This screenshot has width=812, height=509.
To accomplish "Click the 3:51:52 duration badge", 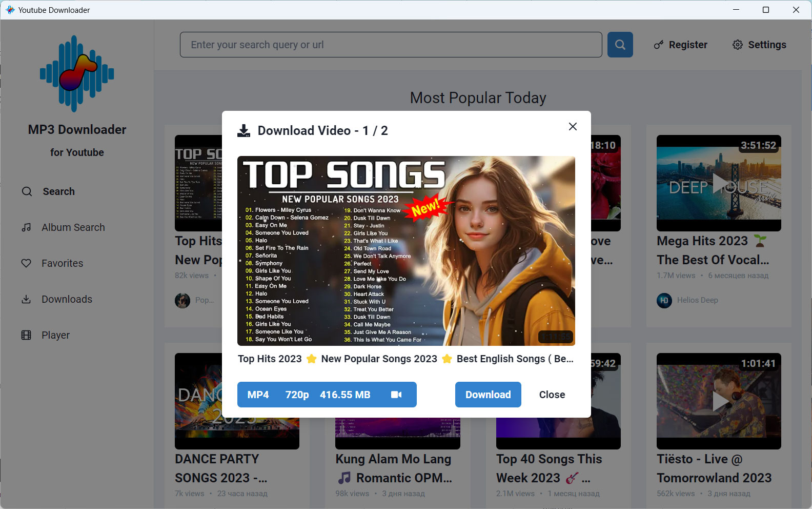I will tap(758, 145).
